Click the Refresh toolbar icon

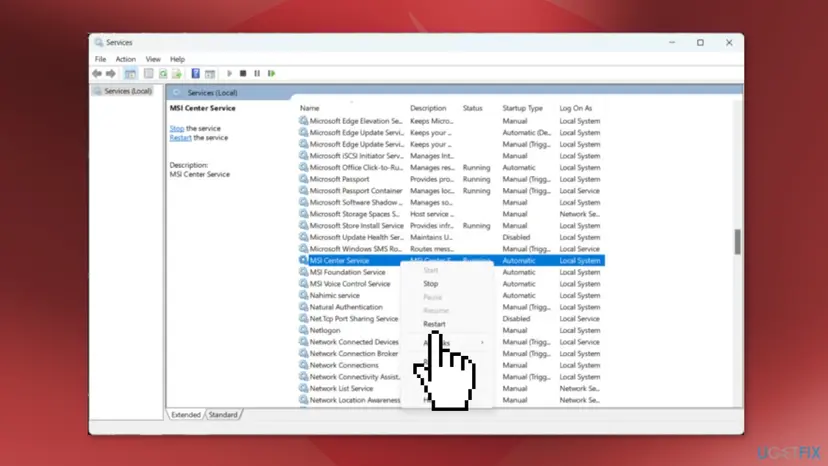coord(163,73)
